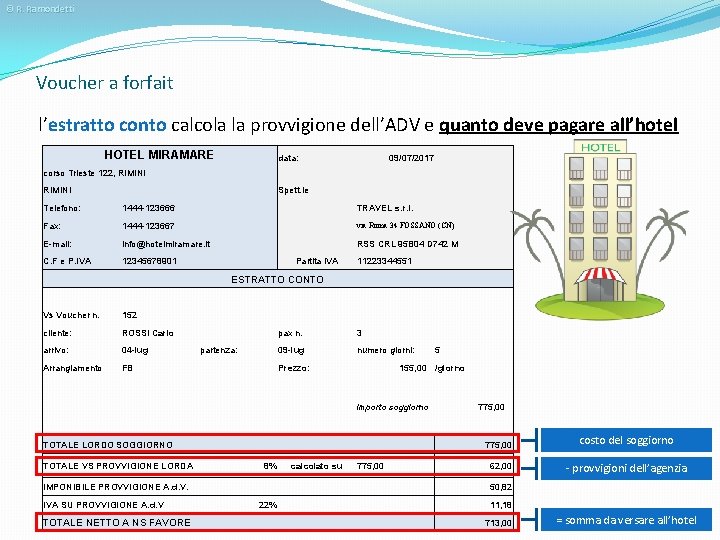Viewport: 720px width, 540px height.
Task: Click the date value 09/07/2017
Action: coord(411,158)
